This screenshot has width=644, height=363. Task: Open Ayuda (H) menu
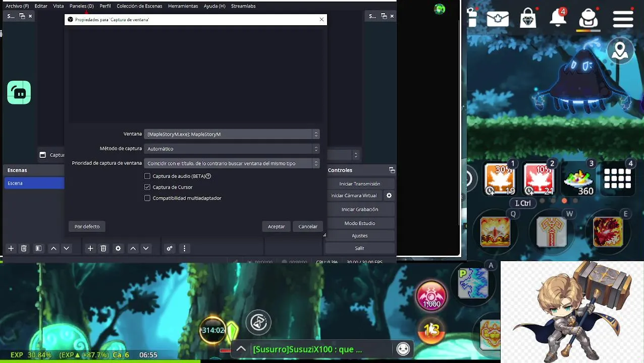(x=214, y=6)
